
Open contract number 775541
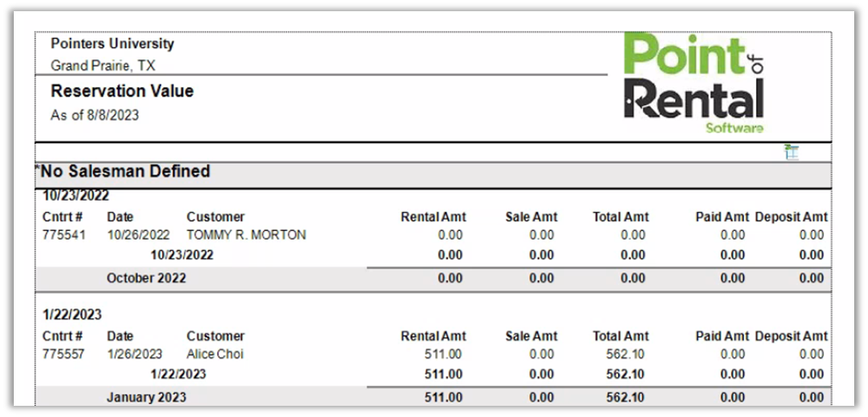tap(64, 234)
